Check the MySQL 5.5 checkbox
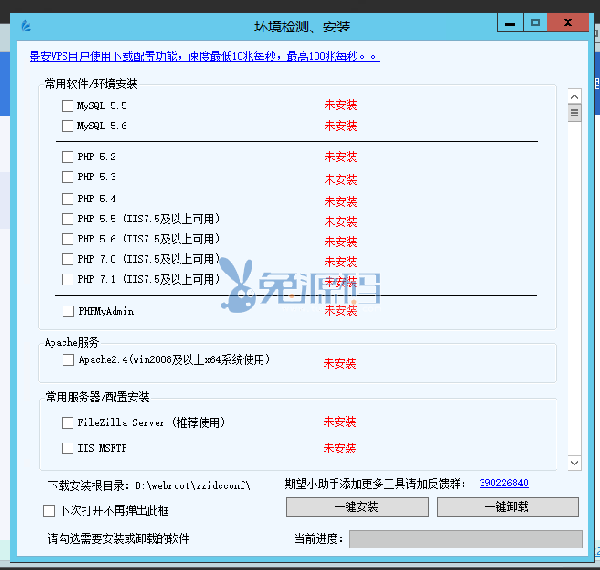The width and height of the screenshot is (600, 570). (x=67, y=106)
